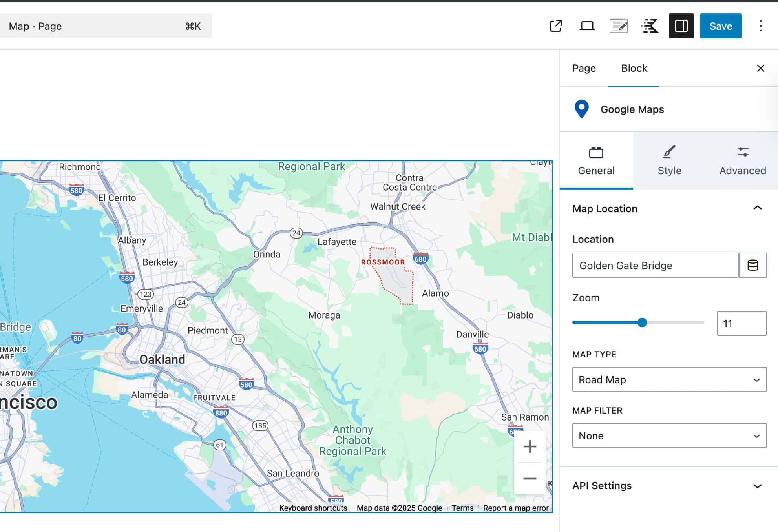
Task: Open the Map Filter dropdown
Action: point(668,435)
